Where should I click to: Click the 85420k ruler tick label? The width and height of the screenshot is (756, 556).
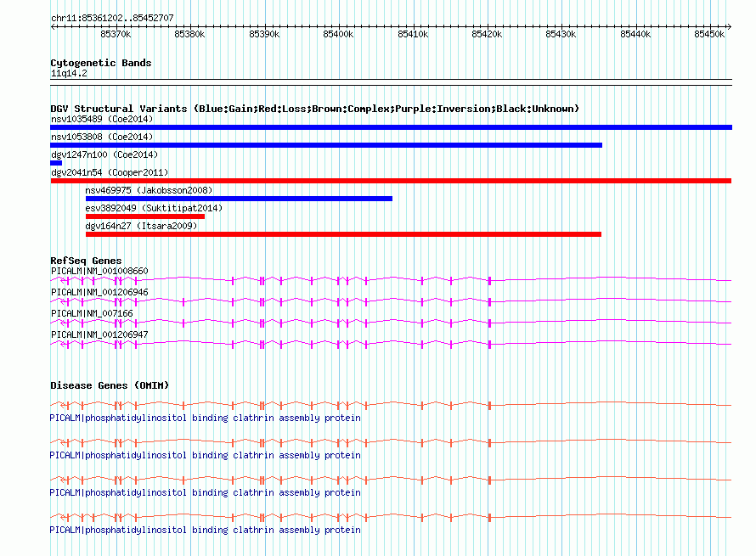tap(487, 34)
